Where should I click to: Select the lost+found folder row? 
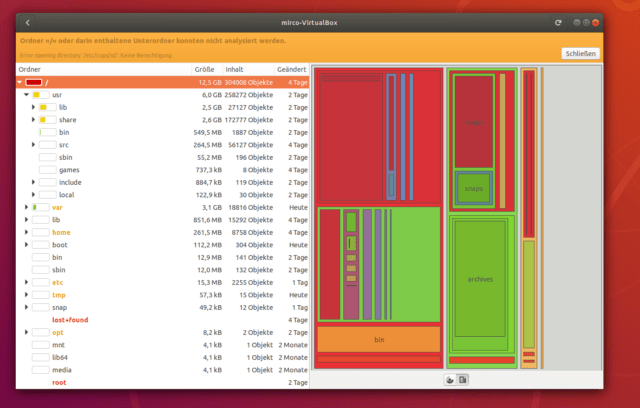tap(72, 320)
